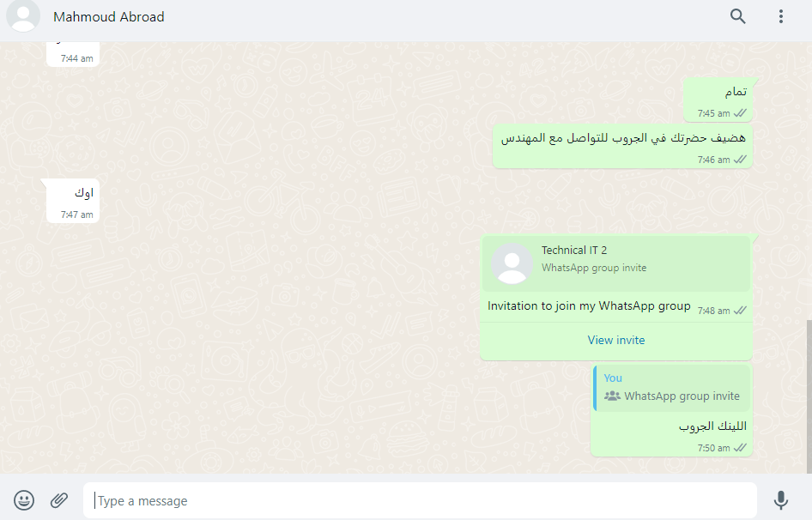The height and width of the screenshot is (520, 812).
Task: Click View invite link
Action: pos(615,341)
